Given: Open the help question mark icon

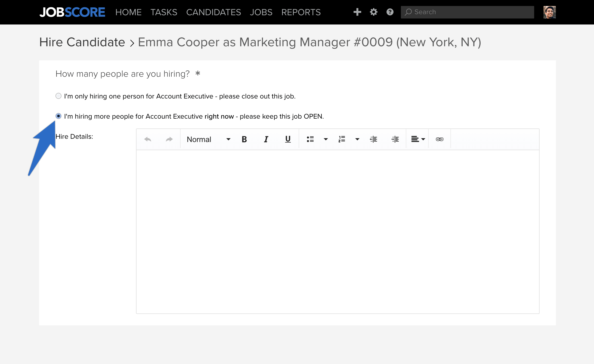Looking at the screenshot, I should point(390,12).
